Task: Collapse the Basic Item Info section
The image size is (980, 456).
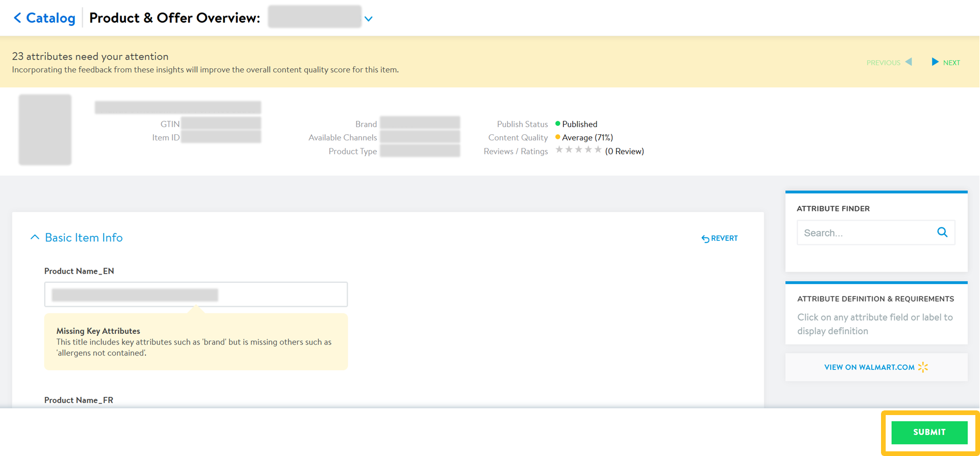Action: click(35, 237)
